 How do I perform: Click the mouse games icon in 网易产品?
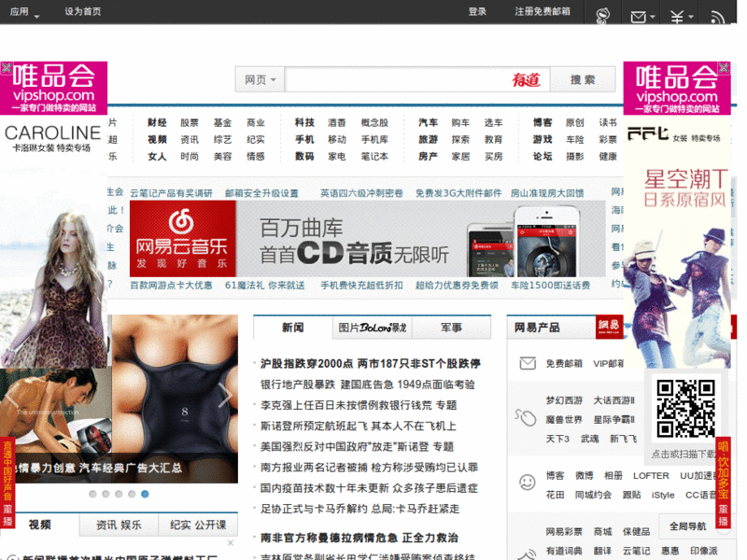526,418
